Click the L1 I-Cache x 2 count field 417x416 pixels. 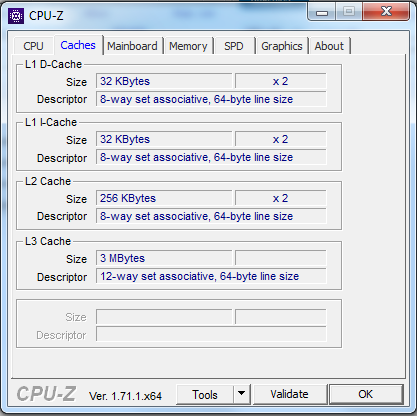280,139
